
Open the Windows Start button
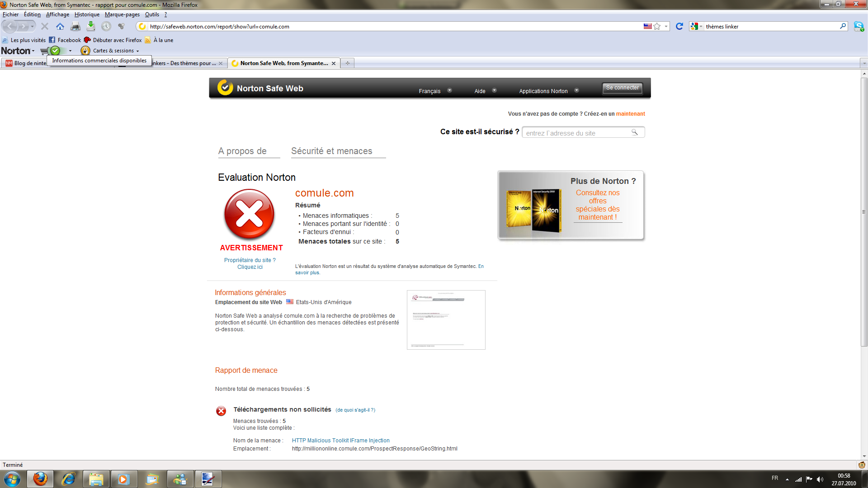(x=12, y=479)
